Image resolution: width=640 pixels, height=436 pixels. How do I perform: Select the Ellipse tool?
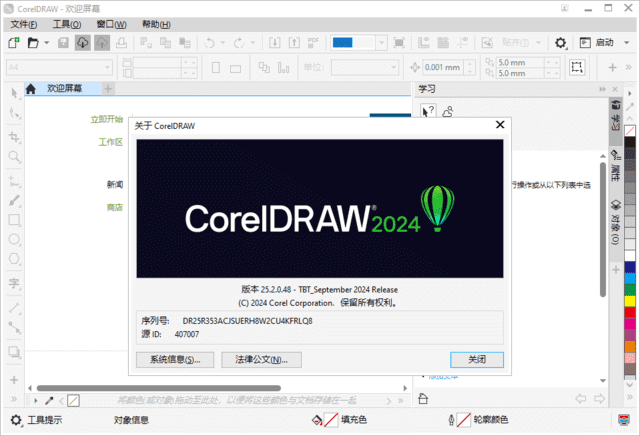[14, 239]
